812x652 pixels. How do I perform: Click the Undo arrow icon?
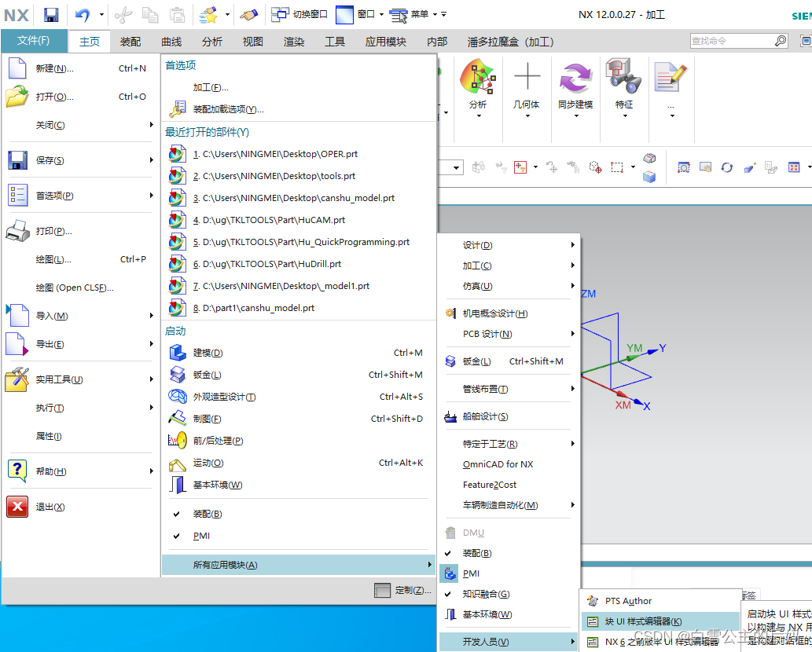coord(83,15)
